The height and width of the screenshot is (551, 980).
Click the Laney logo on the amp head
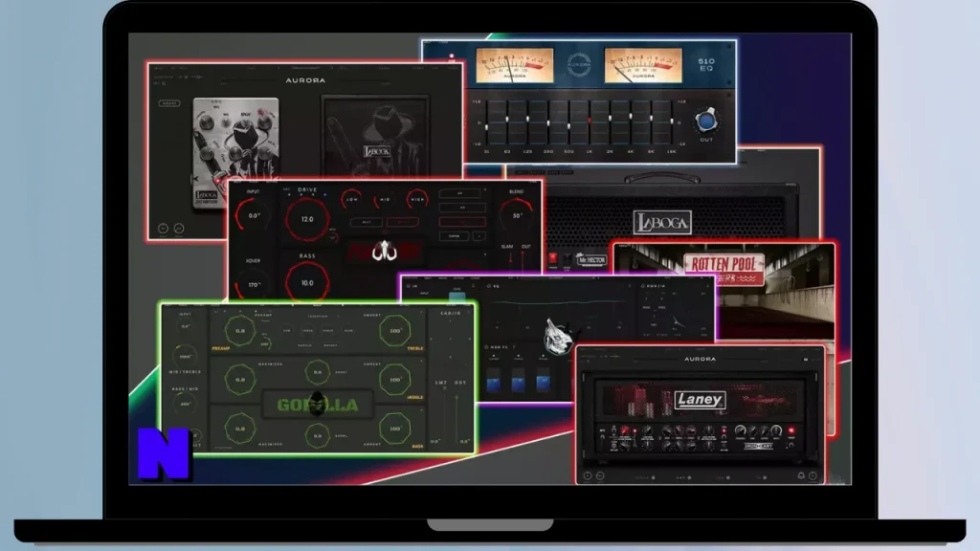(x=700, y=400)
